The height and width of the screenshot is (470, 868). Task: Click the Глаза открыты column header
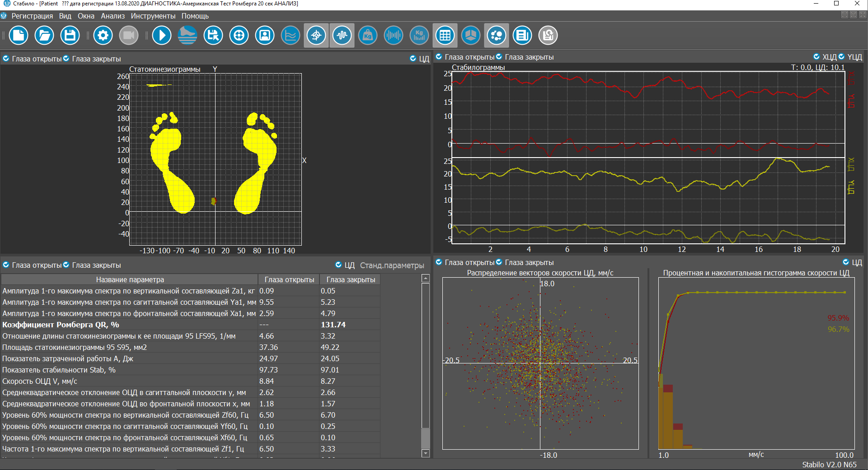[x=289, y=280]
